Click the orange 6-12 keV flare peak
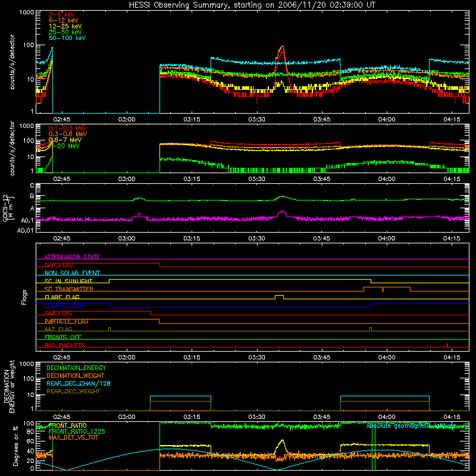Viewport: 476px width, 476px height. [x=282, y=46]
